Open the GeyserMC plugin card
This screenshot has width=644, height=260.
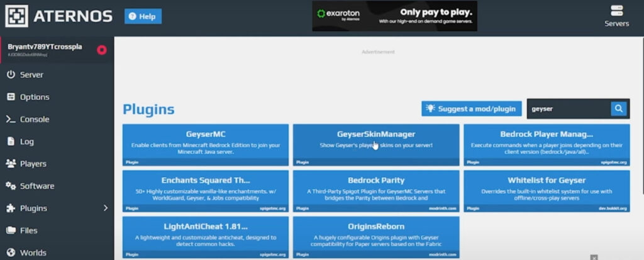coord(206,145)
